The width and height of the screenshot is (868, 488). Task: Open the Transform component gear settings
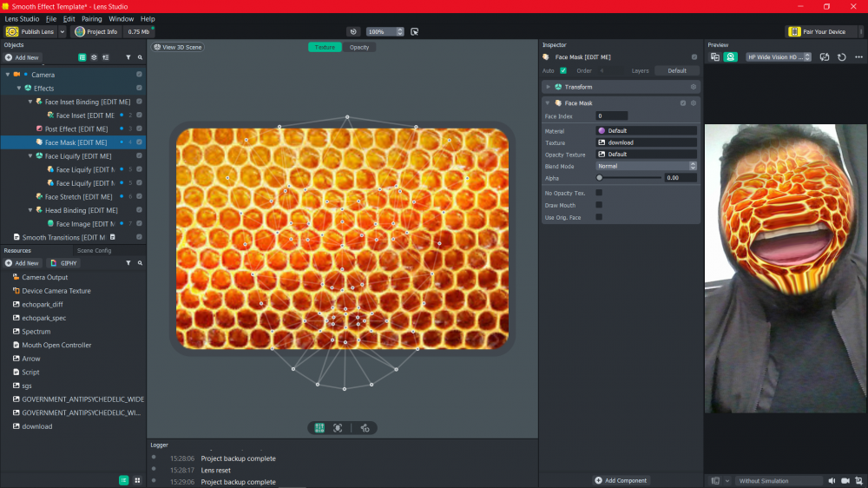click(x=693, y=87)
